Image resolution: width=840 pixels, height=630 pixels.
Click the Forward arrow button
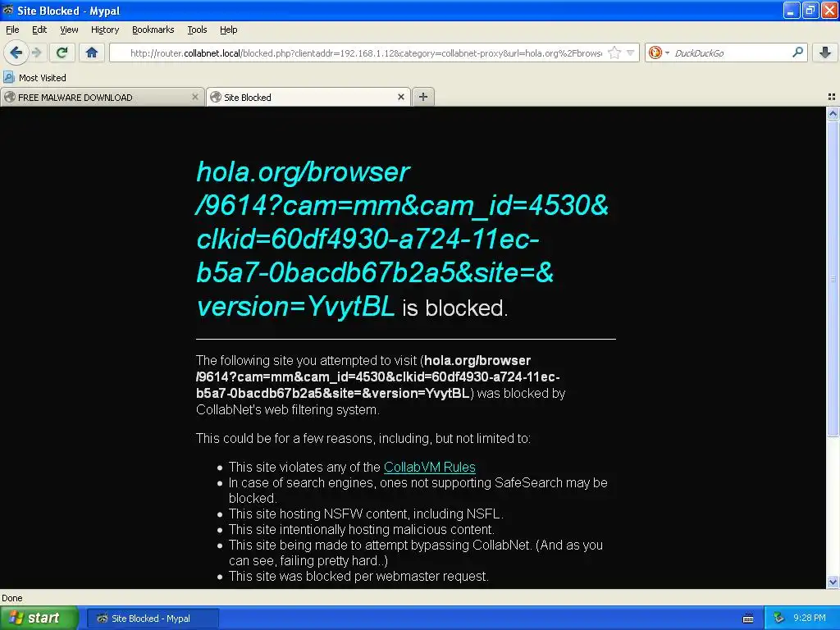point(36,52)
